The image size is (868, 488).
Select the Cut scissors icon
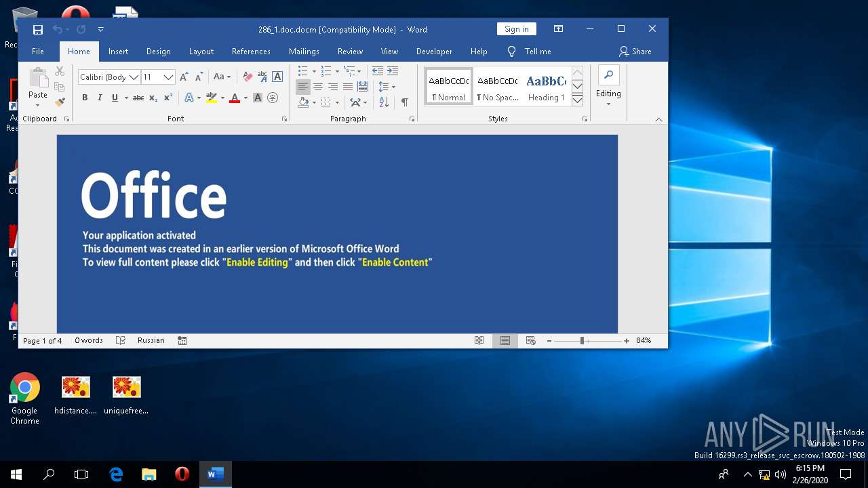pyautogui.click(x=60, y=71)
